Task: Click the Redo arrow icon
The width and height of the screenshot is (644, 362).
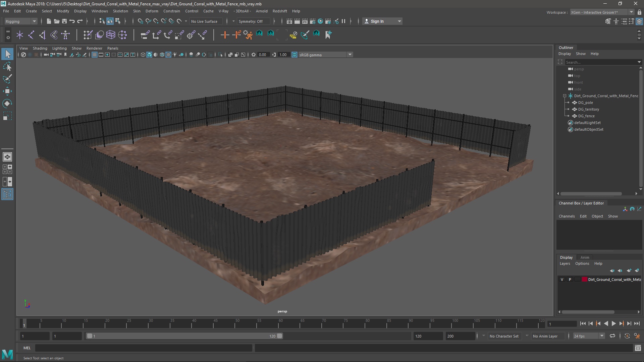Action: tap(80, 21)
